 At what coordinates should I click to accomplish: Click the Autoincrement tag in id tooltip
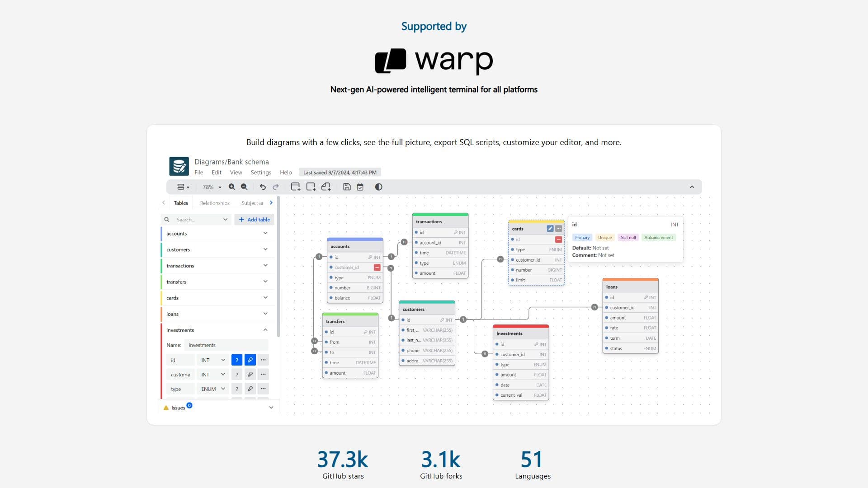pos(659,238)
